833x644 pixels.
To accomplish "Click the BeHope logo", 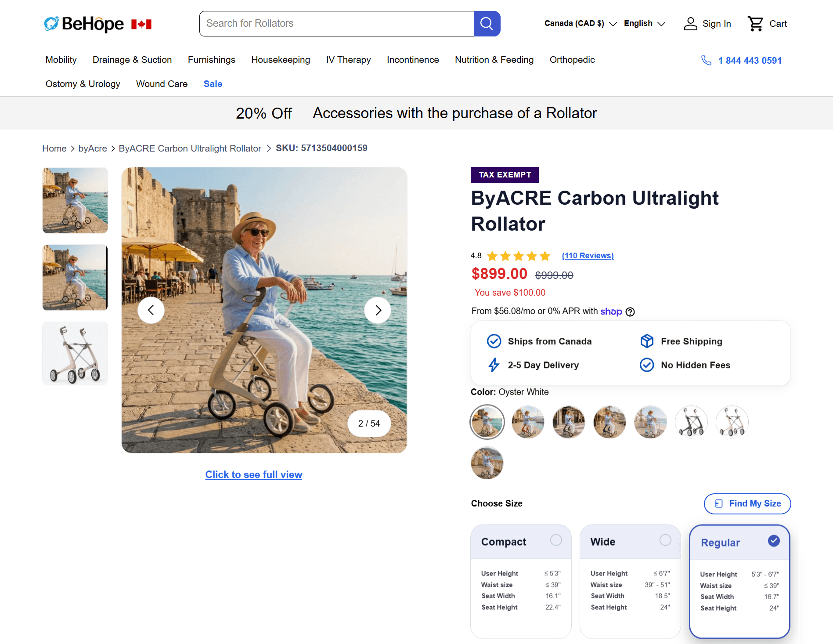I will (x=84, y=24).
